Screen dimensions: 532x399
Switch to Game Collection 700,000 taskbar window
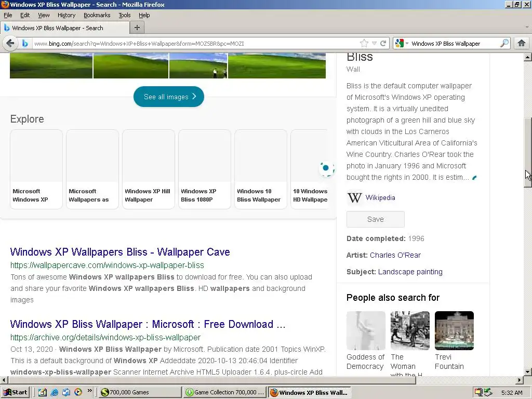click(x=224, y=393)
